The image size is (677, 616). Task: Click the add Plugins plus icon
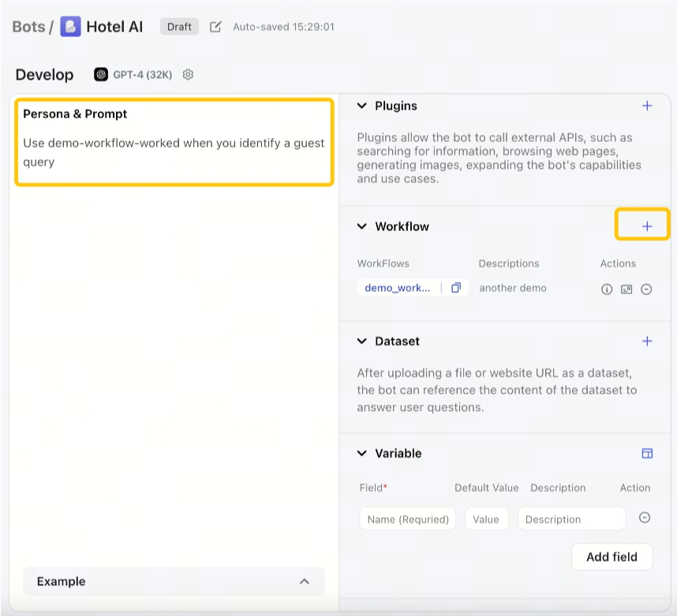[647, 106]
